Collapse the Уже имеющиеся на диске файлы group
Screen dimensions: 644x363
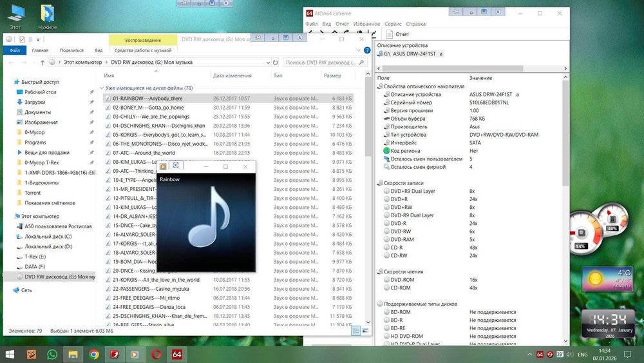(102, 88)
